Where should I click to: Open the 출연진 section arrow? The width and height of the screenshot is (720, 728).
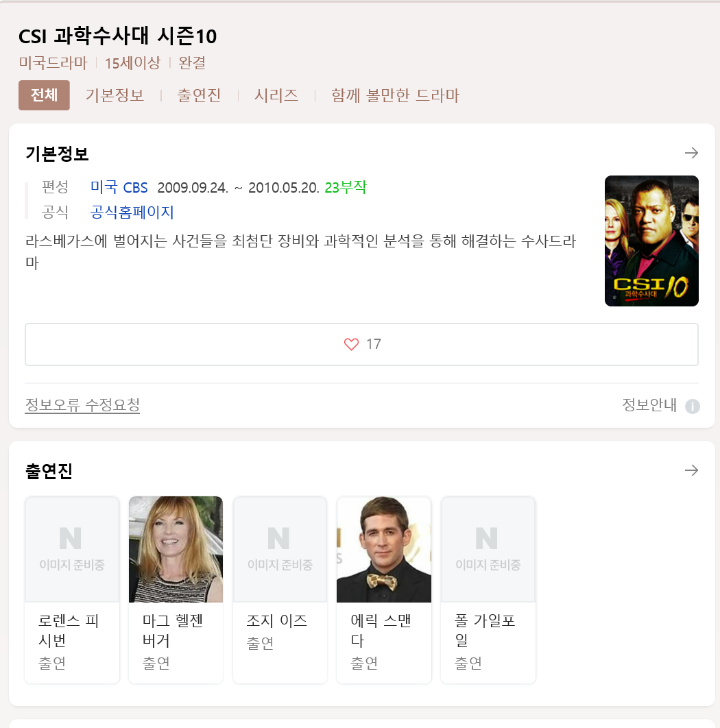pos(691,470)
